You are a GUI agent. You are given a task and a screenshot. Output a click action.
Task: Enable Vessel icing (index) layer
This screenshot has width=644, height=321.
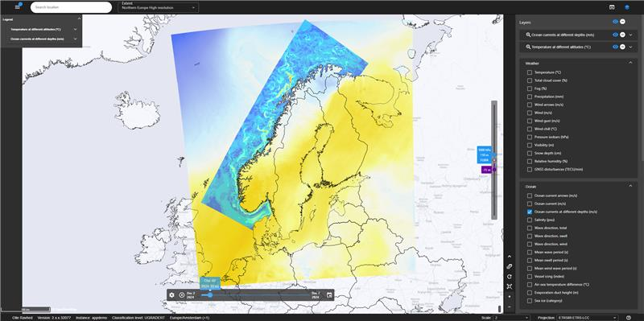[530, 276]
